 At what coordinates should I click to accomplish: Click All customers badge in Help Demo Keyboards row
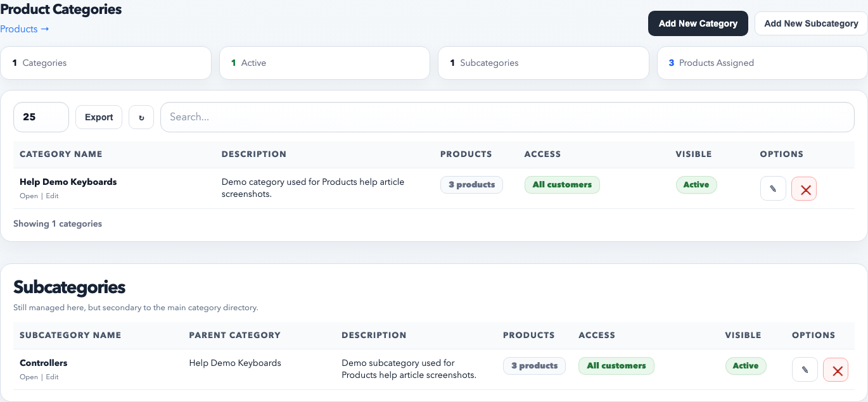pos(562,185)
